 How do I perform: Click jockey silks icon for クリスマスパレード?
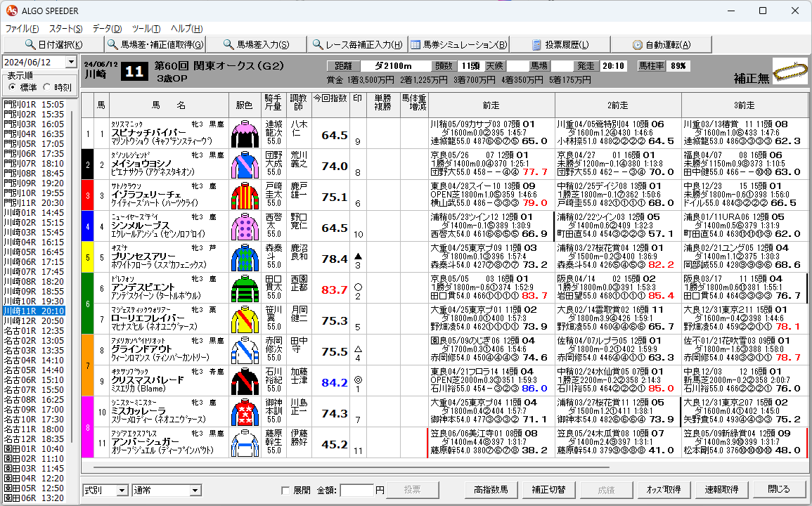point(245,382)
